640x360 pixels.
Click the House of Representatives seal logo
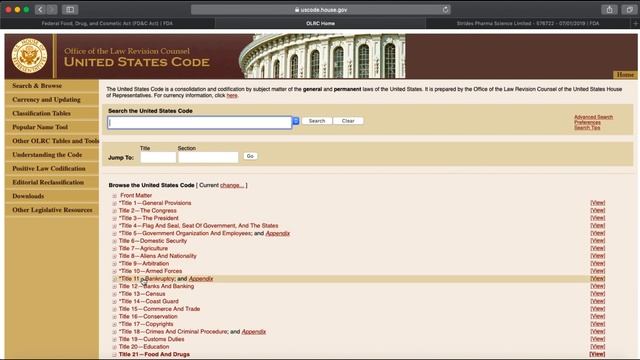[x=29, y=56]
